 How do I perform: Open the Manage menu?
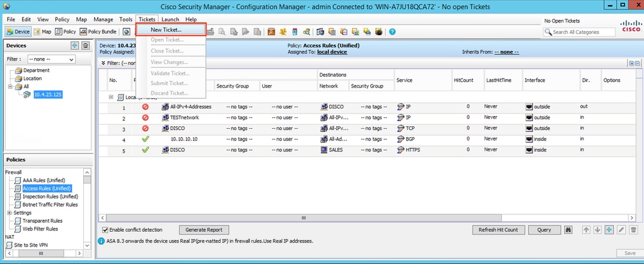103,19
